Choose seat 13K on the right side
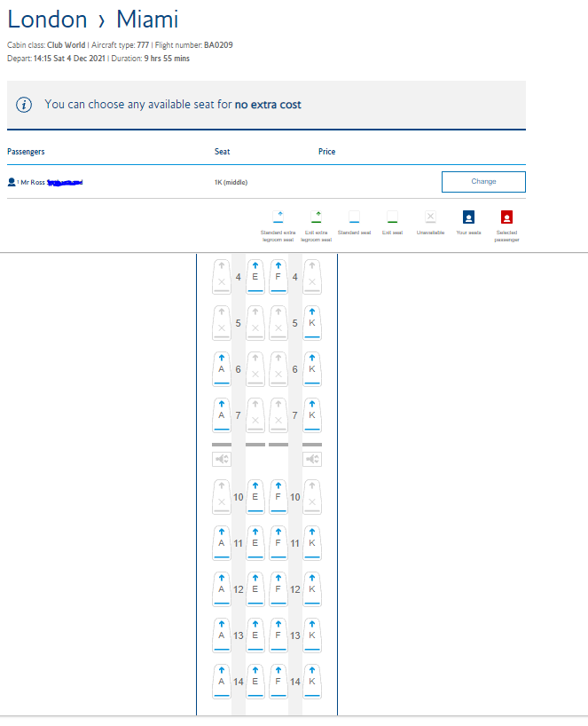The image size is (588, 726). pyautogui.click(x=311, y=635)
